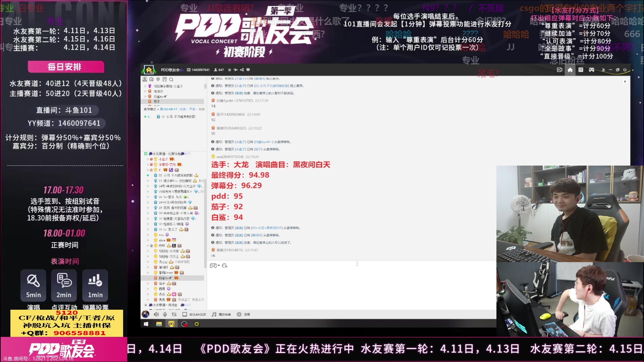
Task: Click the favorite star icon in YY header
Action: click(x=229, y=70)
